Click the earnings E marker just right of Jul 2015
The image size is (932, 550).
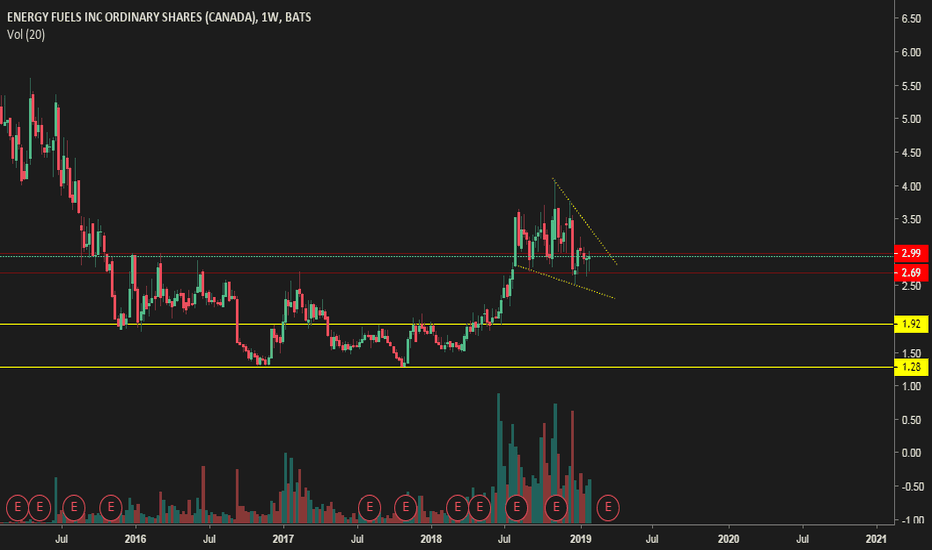(x=74, y=507)
